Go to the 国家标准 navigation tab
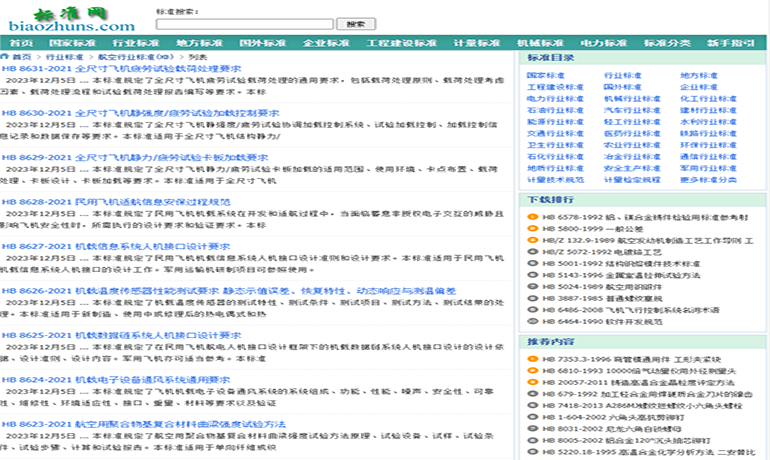Viewport: 770px width, 460px height. point(71,44)
